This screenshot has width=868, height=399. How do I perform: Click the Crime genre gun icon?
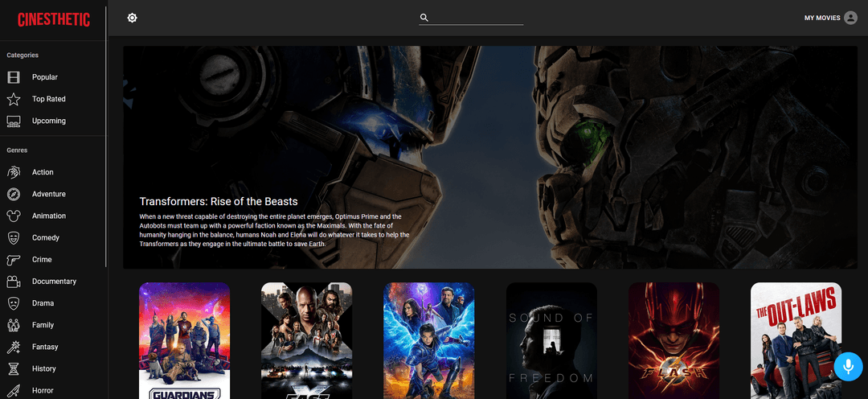14,260
